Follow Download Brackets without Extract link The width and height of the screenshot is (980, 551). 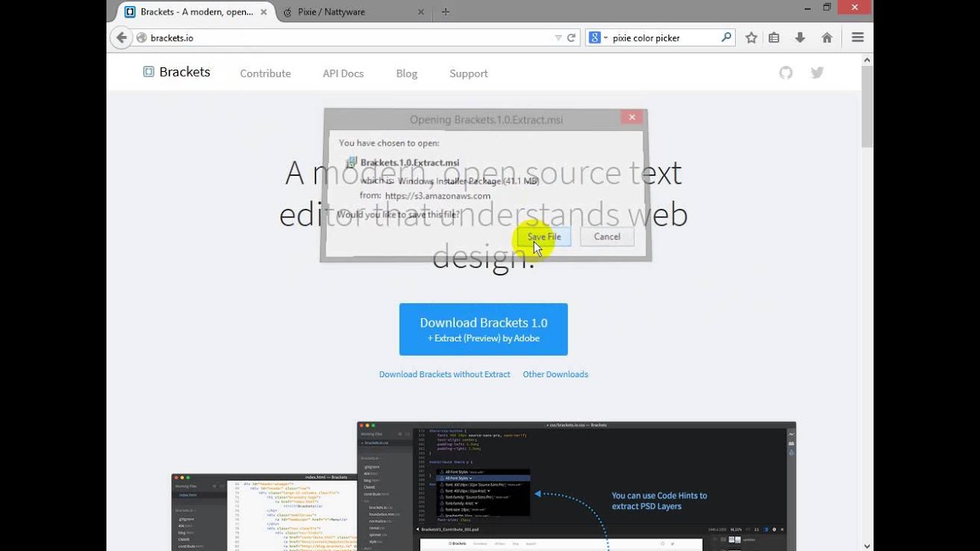pos(445,374)
